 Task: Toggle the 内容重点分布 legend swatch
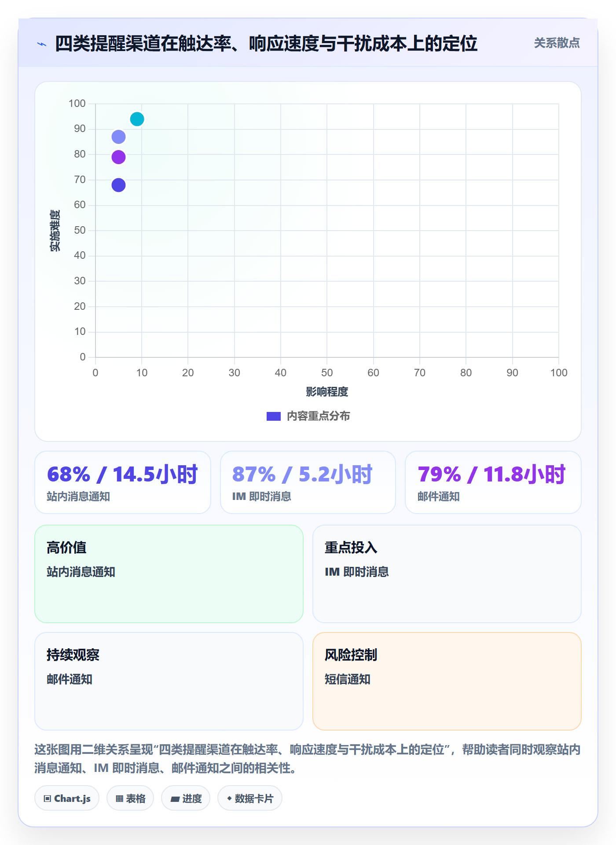pos(274,416)
